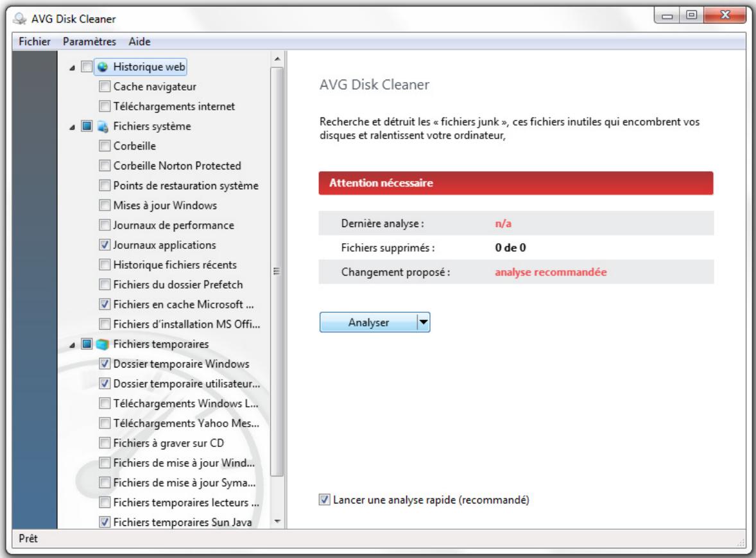Click the Prêt status bar text

(28, 539)
